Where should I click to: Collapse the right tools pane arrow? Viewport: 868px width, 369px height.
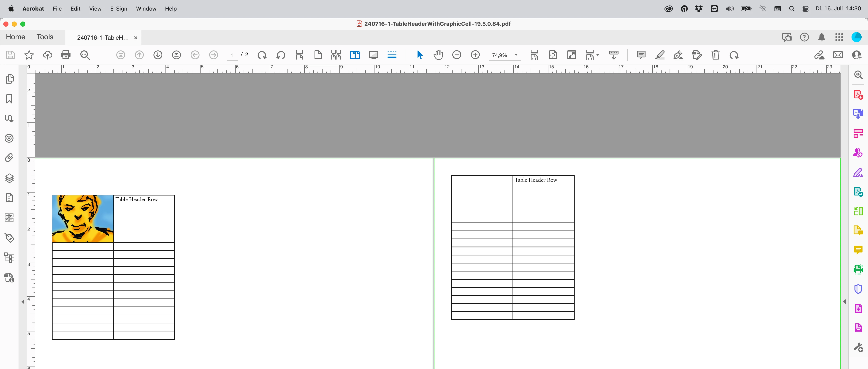tap(844, 302)
